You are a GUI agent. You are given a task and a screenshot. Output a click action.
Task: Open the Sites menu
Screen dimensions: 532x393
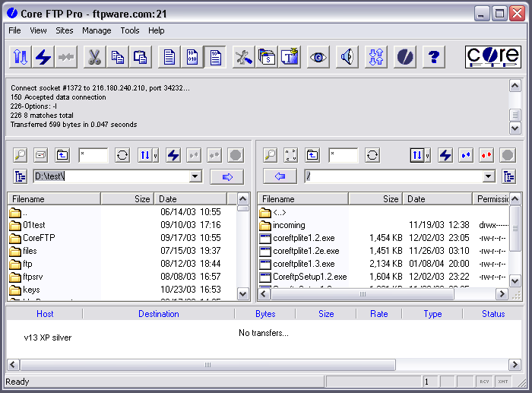65,30
